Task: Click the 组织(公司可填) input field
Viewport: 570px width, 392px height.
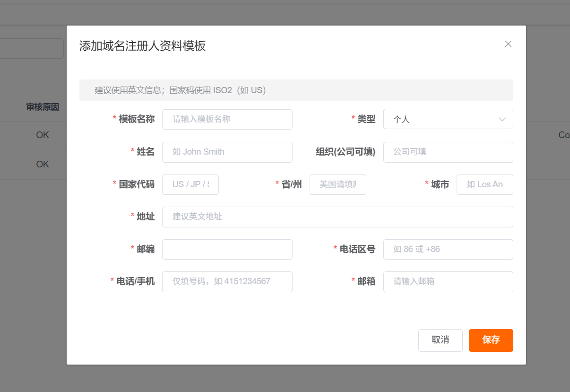Action: (x=448, y=152)
